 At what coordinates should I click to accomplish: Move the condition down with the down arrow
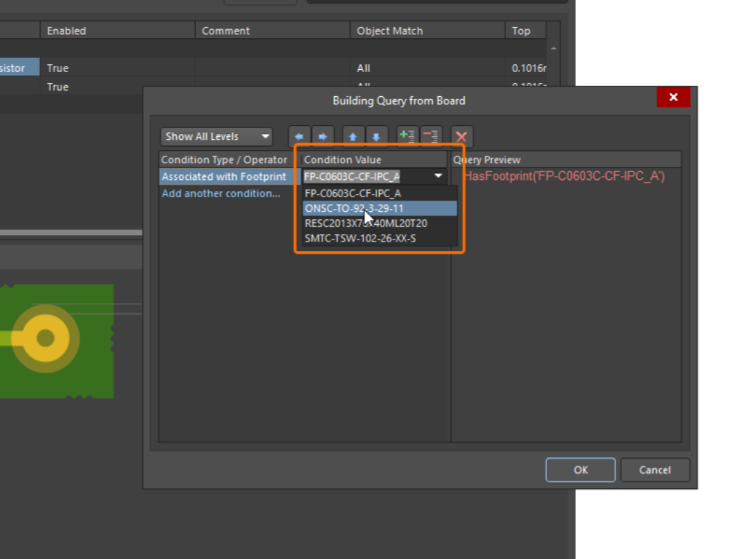pos(376,137)
